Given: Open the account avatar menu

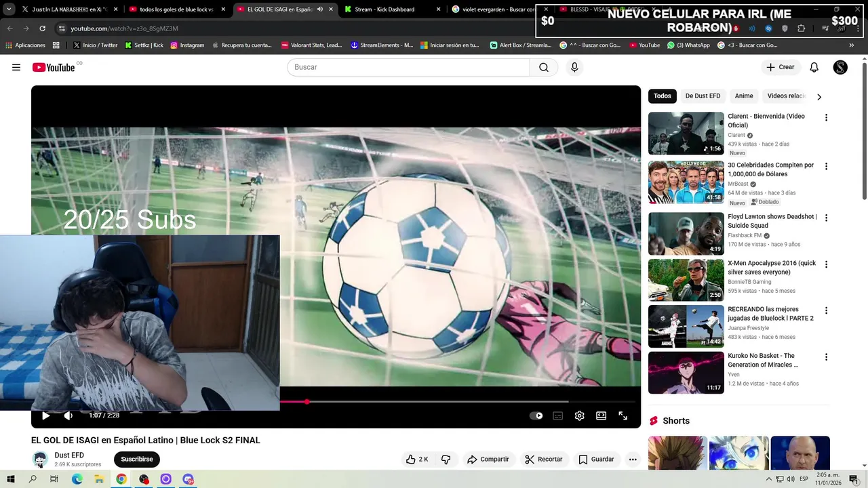Looking at the screenshot, I should tap(840, 67).
